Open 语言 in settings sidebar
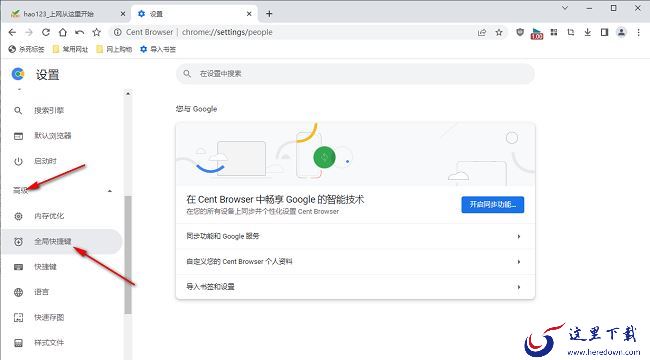This screenshot has width=650, height=360. pos(62,292)
